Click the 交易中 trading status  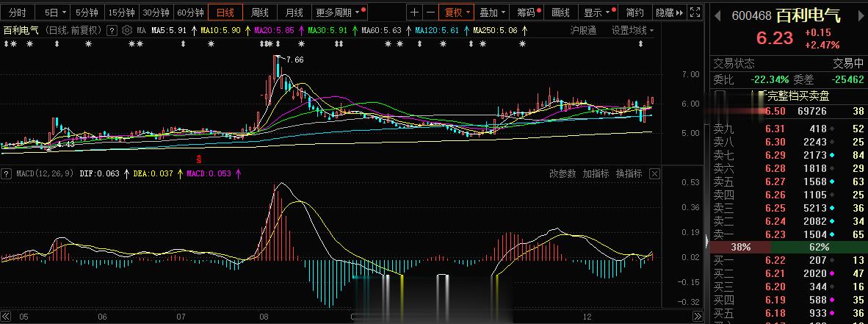pos(849,64)
